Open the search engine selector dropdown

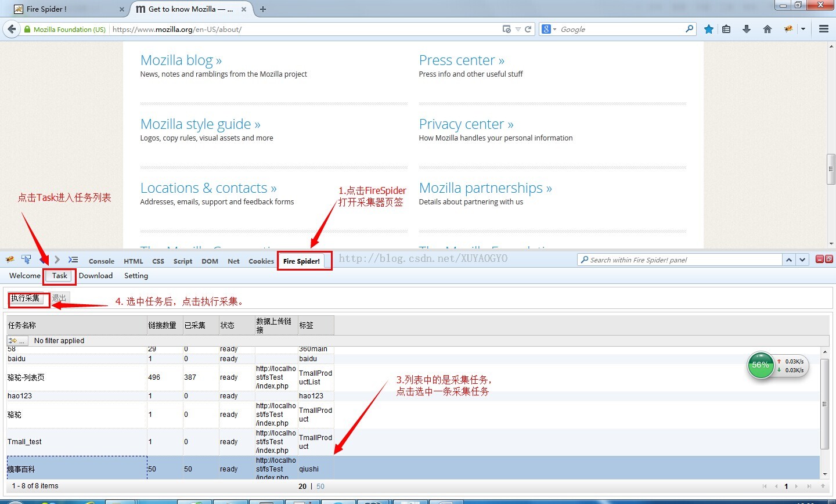click(x=549, y=29)
